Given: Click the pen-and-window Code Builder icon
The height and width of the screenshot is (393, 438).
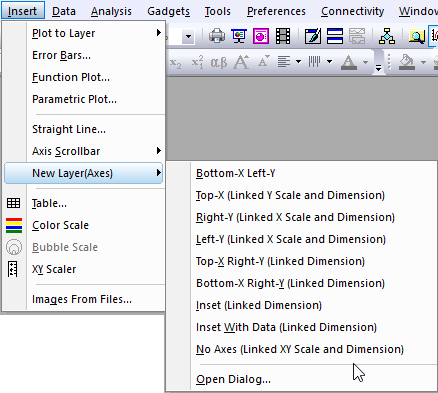Looking at the screenshot, I should click(x=313, y=36).
